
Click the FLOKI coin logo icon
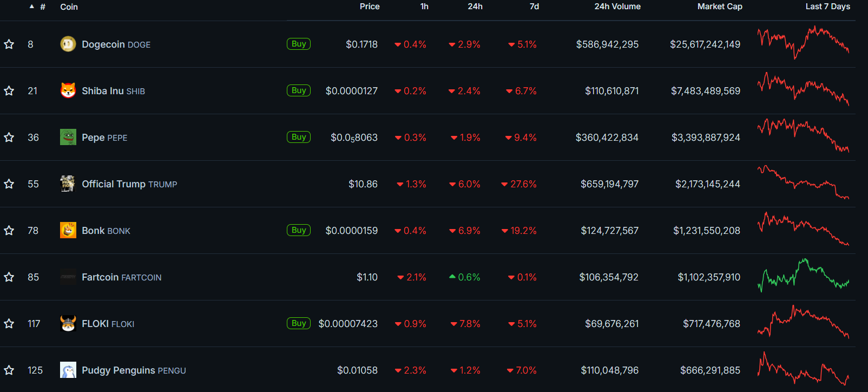pyautogui.click(x=68, y=323)
